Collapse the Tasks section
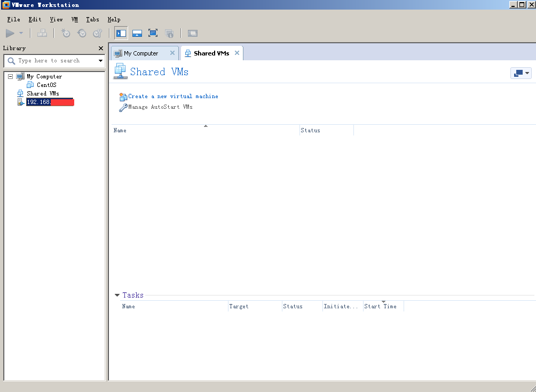 [117, 295]
